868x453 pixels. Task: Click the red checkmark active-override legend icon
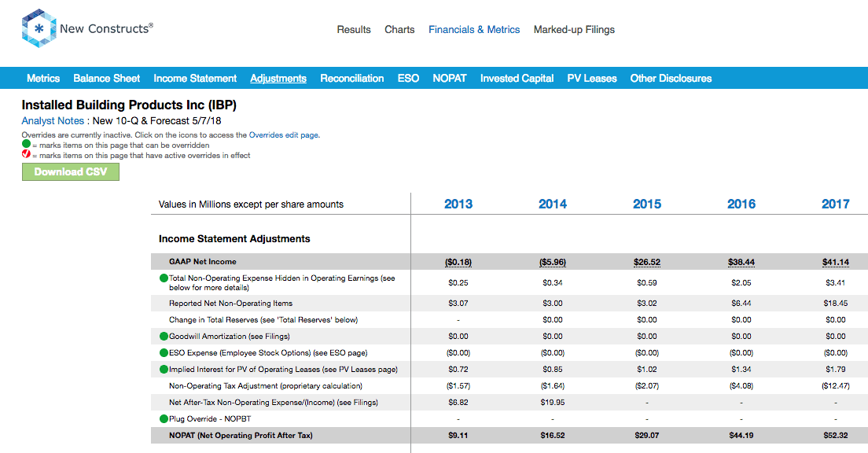pyautogui.click(x=26, y=154)
